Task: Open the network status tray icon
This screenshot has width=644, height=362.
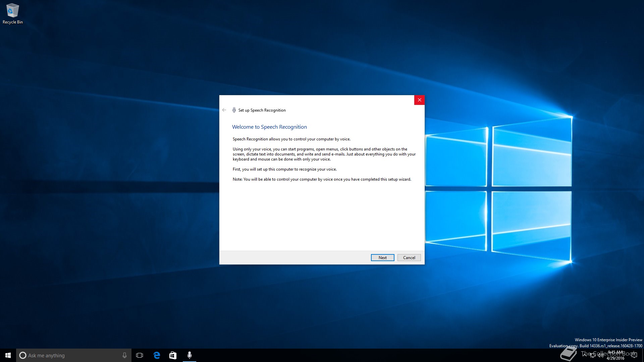Action: 593,355
